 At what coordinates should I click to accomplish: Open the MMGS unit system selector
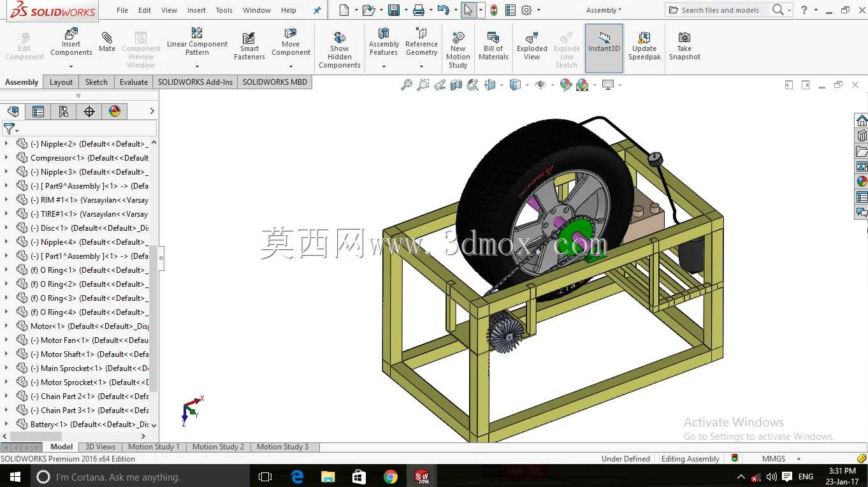(x=780, y=458)
